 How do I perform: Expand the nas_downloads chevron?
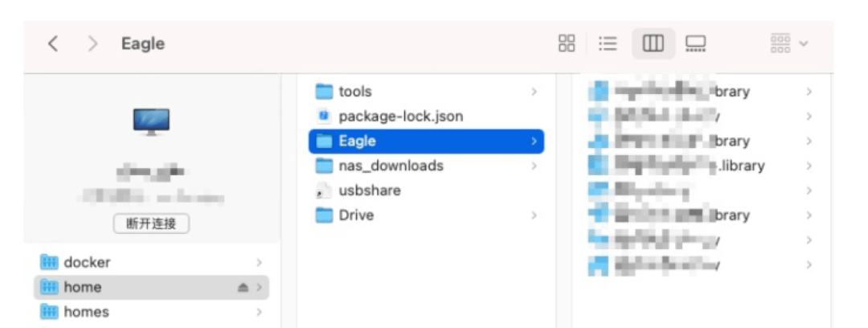click(x=534, y=166)
